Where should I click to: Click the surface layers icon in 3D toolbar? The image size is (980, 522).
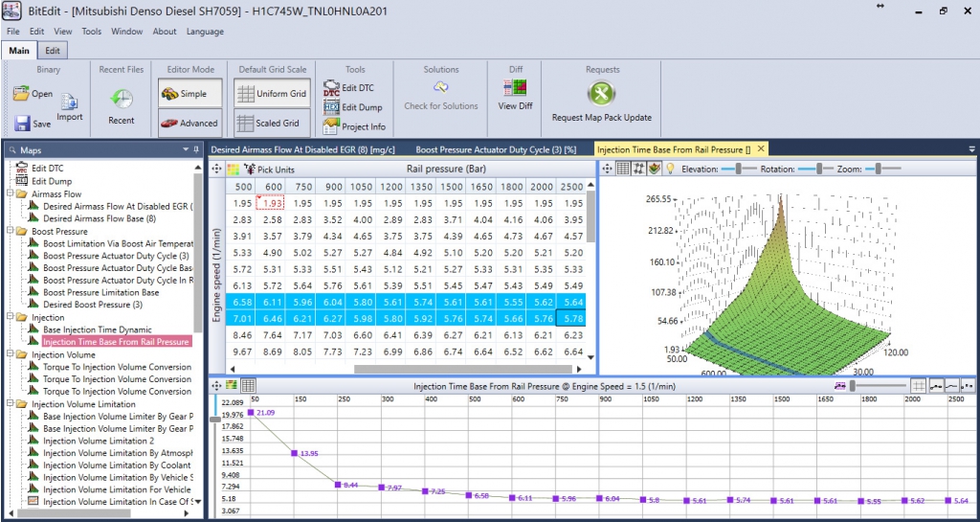click(655, 169)
